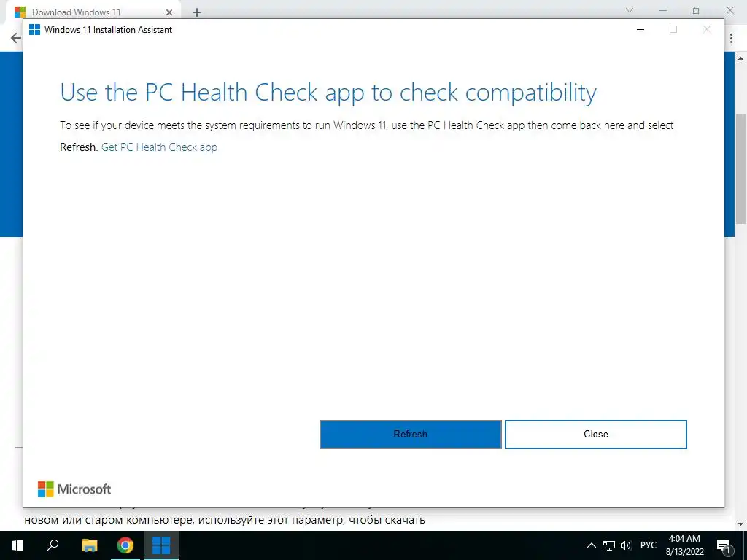Viewport: 747px width, 560px height.
Task: Close the Installation Assistant via title bar X
Action: tap(707, 29)
